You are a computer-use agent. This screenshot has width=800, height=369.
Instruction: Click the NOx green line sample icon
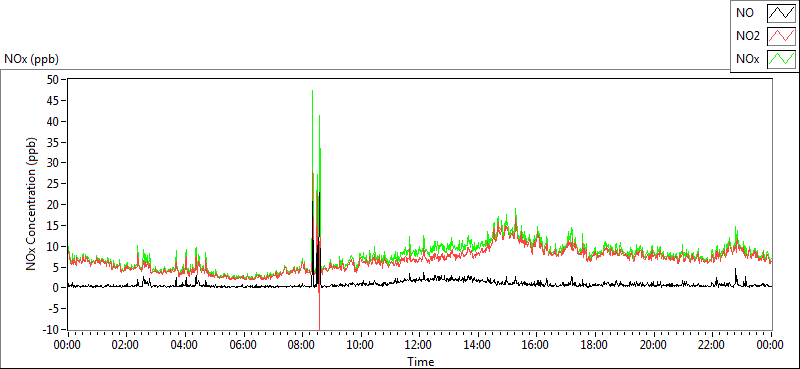click(x=781, y=60)
